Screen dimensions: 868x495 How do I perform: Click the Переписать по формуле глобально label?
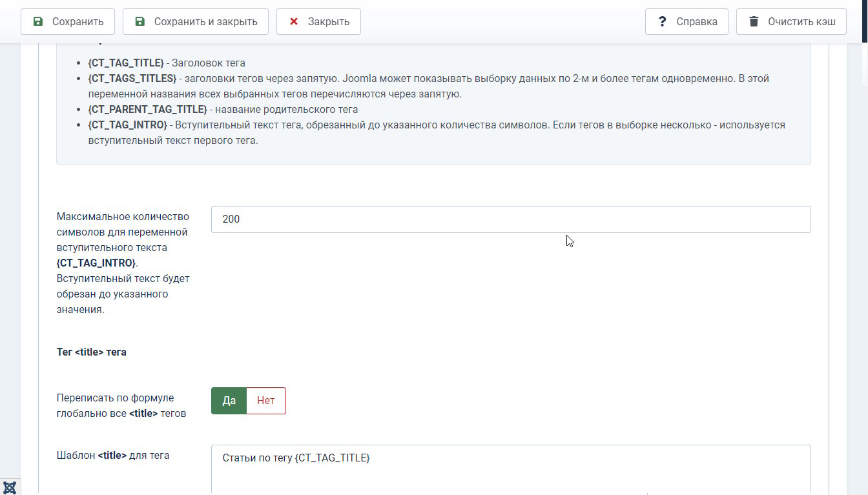(x=121, y=405)
